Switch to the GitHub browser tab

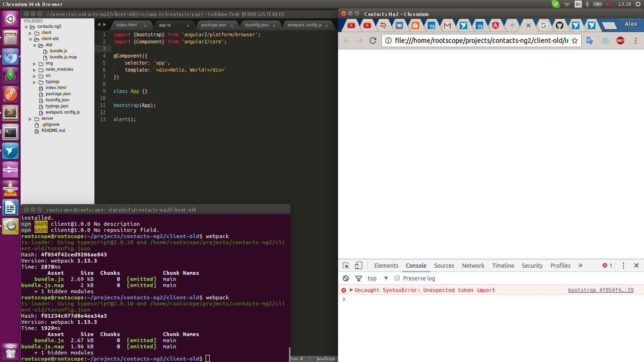[559, 25]
